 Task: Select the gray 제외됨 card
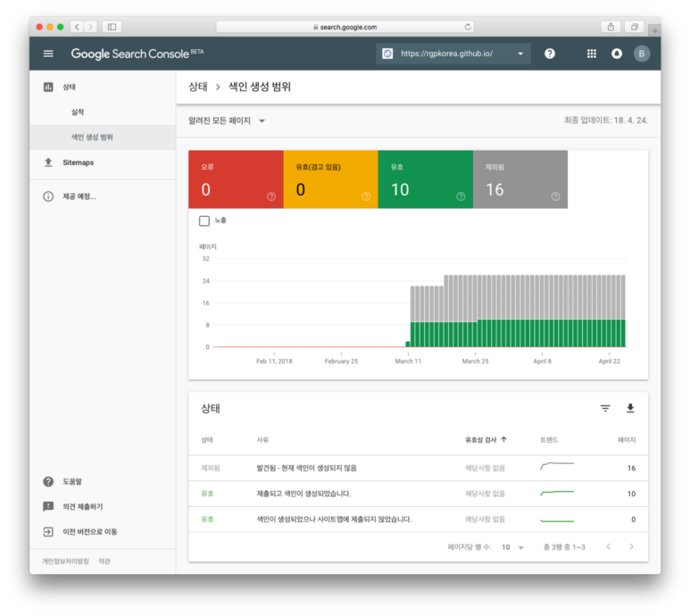coord(520,179)
